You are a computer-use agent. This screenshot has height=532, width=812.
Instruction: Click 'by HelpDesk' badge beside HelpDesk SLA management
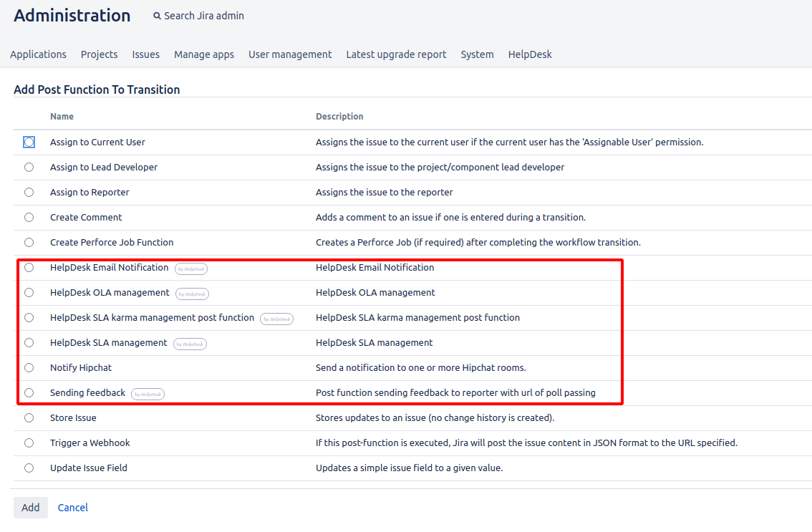[x=190, y=344]
